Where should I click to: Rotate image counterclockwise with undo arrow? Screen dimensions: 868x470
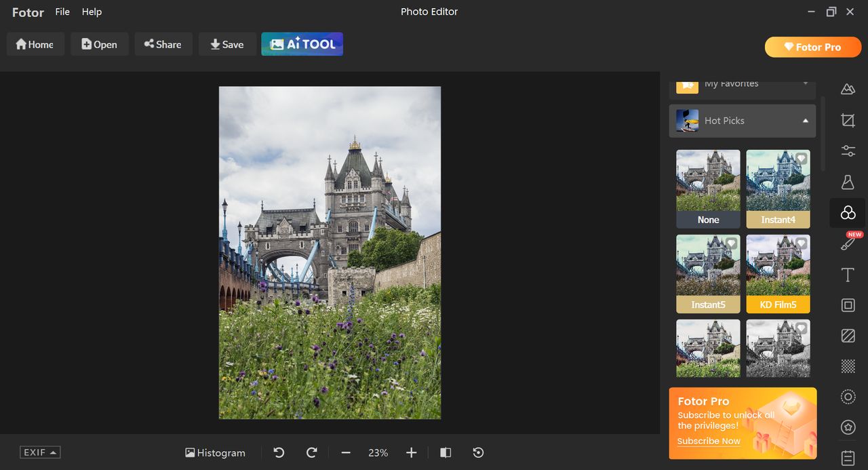click(279, 452)
